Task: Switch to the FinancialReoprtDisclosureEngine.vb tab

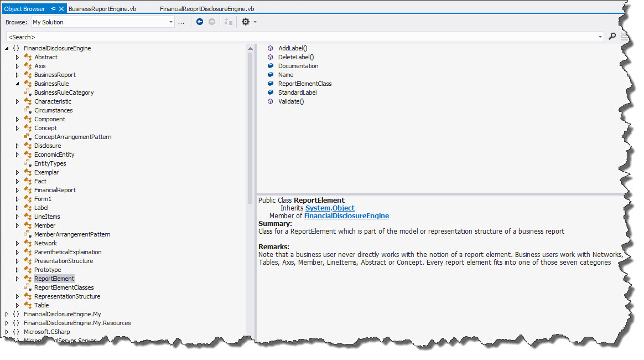Action: click(x=207, y=9)
